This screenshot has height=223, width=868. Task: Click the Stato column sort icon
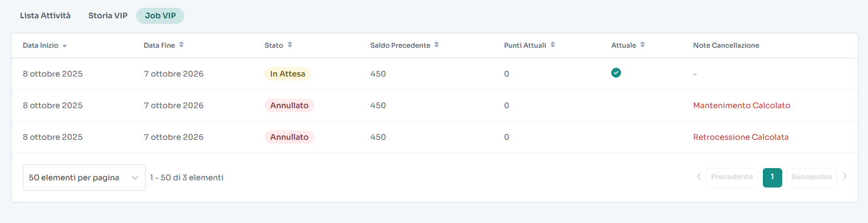point(290,45)
